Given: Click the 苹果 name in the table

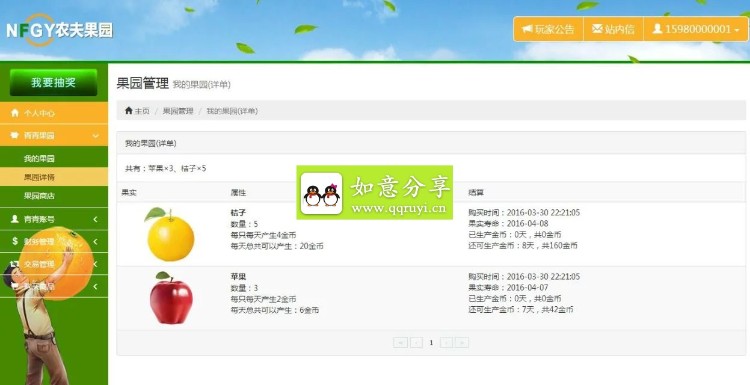Looking at the screenshot, I should coord(238,276).
